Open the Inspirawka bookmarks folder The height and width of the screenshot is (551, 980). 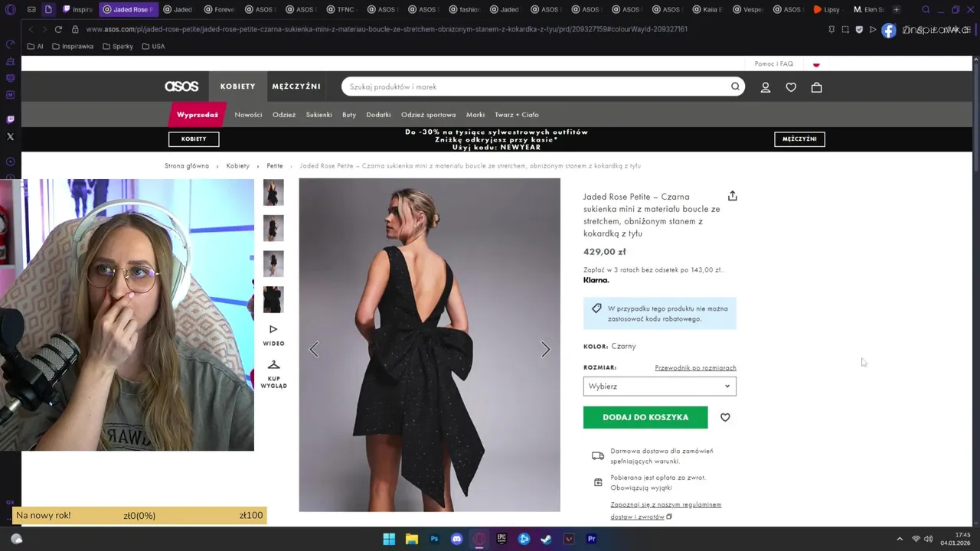coord(73,47)
